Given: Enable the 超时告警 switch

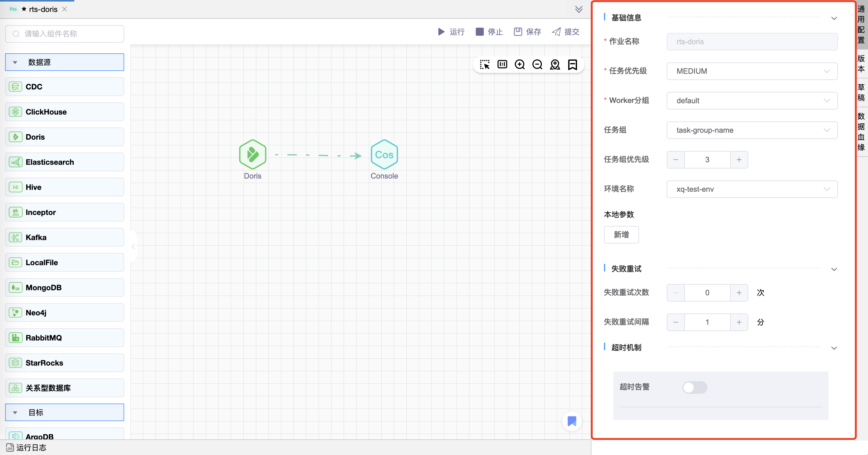Looking at the screenshot, I should pyautogui.click(x=695, y=387).
